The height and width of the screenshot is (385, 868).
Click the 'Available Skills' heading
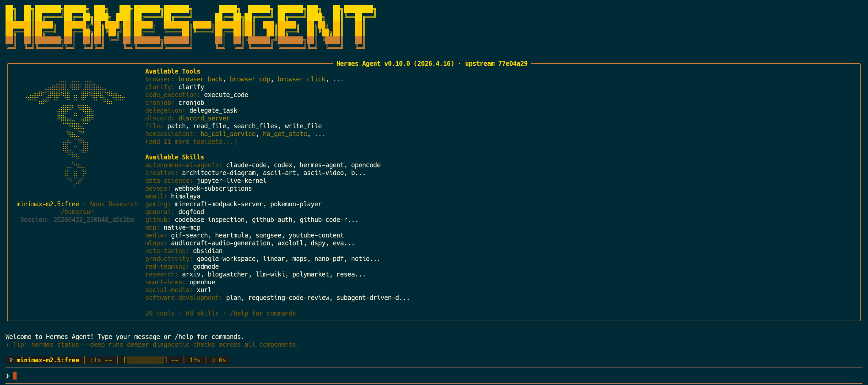point(174,157)
